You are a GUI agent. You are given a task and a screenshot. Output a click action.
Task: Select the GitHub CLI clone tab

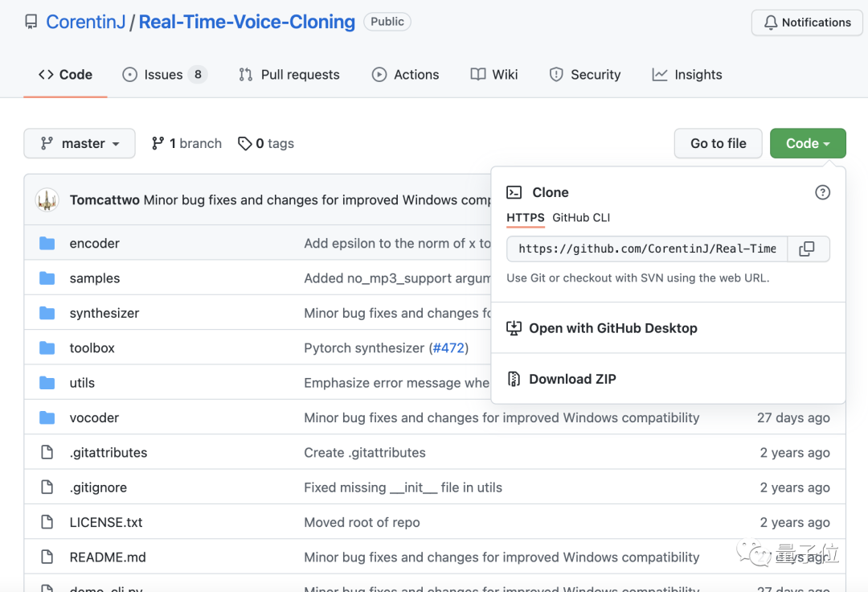[581, 218]
